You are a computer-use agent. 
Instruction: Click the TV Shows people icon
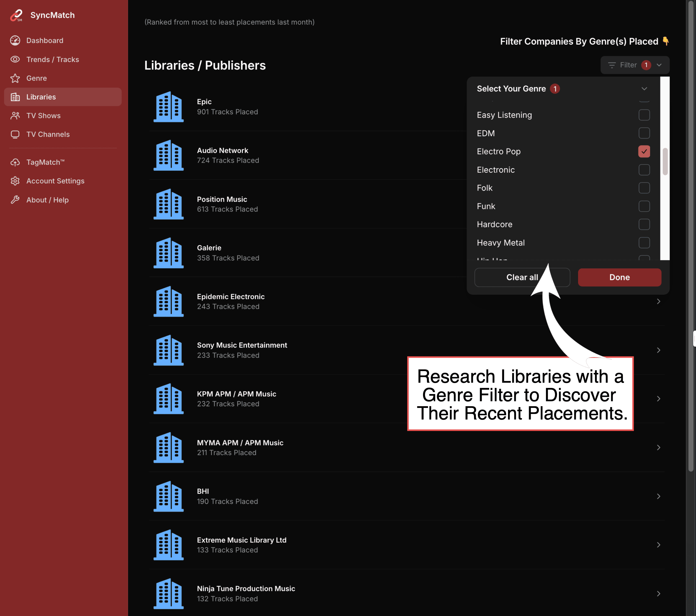click(15, 116)
